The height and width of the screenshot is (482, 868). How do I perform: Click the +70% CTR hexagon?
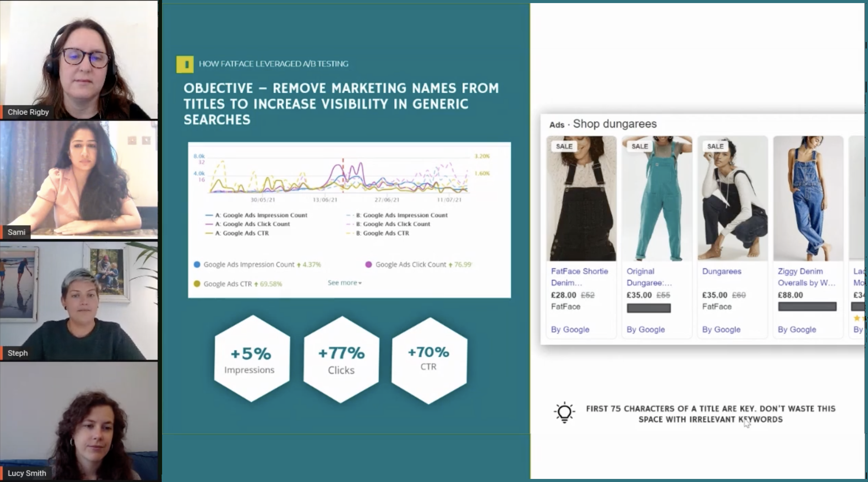coord(429,360)
